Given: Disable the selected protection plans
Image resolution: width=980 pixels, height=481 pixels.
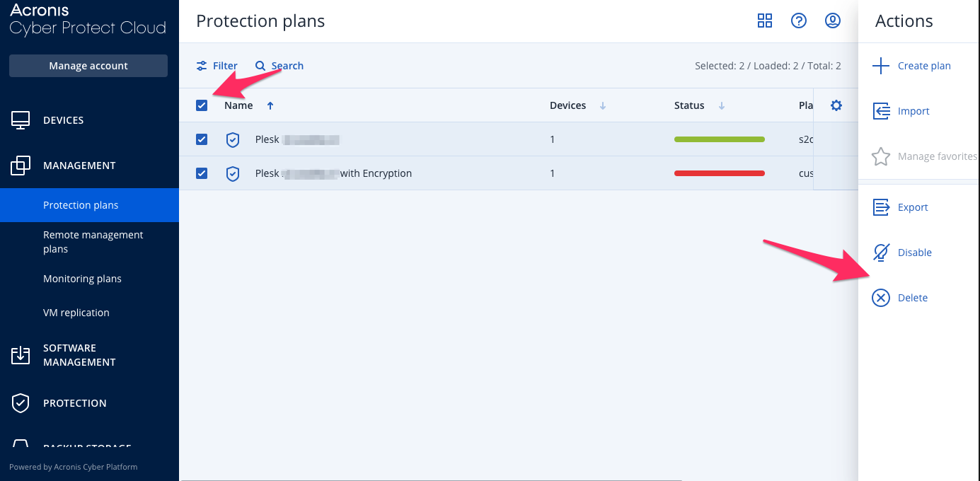Looking at the screenshot, I should pos(902,253).
